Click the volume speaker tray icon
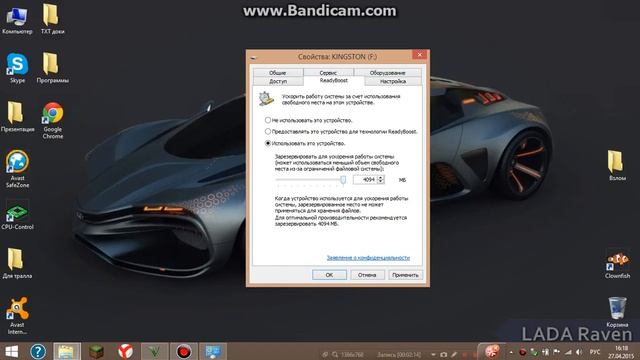640x360 pixels. (x=579, y=352)
